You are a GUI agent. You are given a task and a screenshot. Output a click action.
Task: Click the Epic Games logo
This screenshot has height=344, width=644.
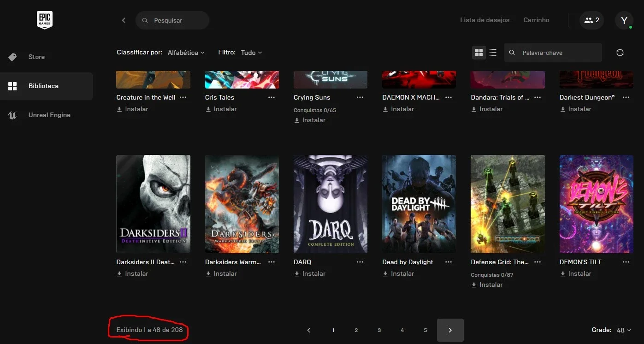click(45, 20)
